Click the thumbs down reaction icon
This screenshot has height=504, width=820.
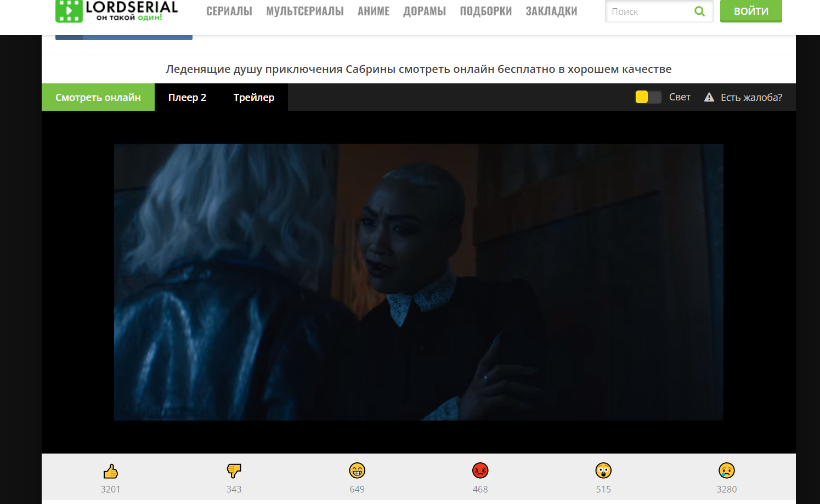234,471
